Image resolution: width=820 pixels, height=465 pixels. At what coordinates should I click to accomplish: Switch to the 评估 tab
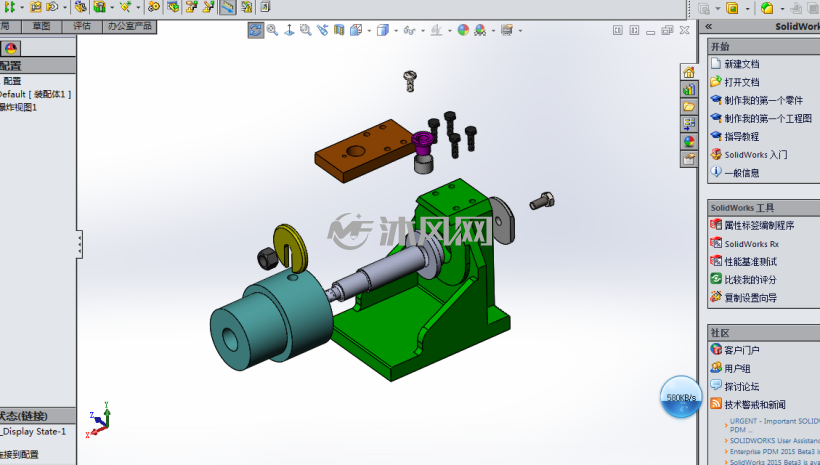click(x=82, y=26)
